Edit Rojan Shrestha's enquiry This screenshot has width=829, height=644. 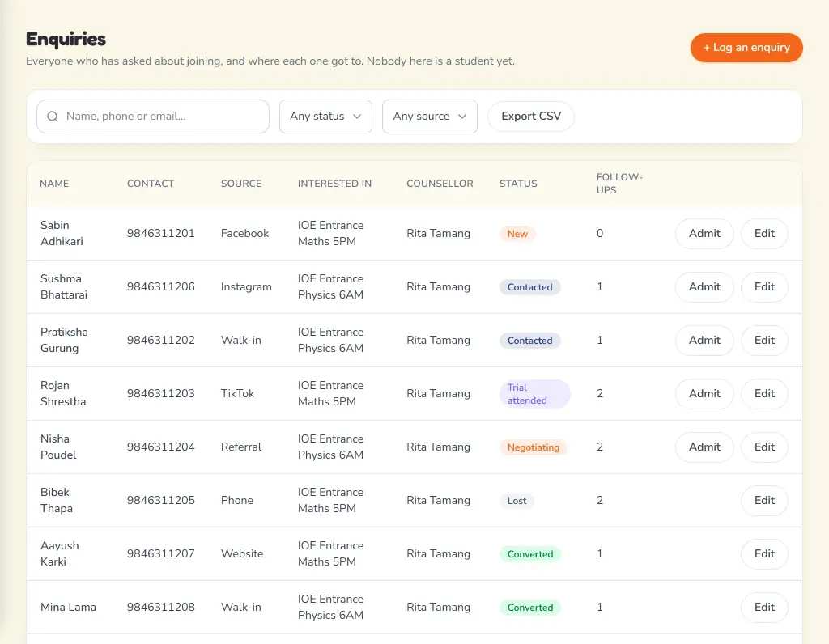pyautogui.click(x=764, y=393)
